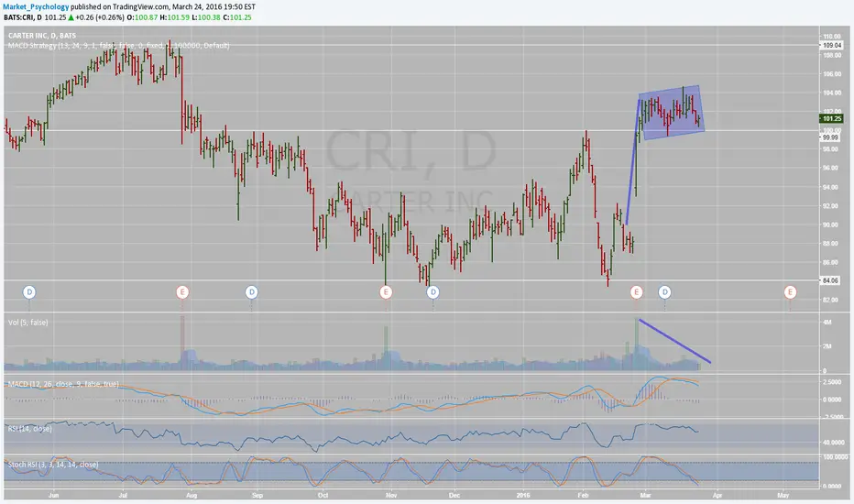
Task: Click the earnings E marker in May
Action: (790, 292)
